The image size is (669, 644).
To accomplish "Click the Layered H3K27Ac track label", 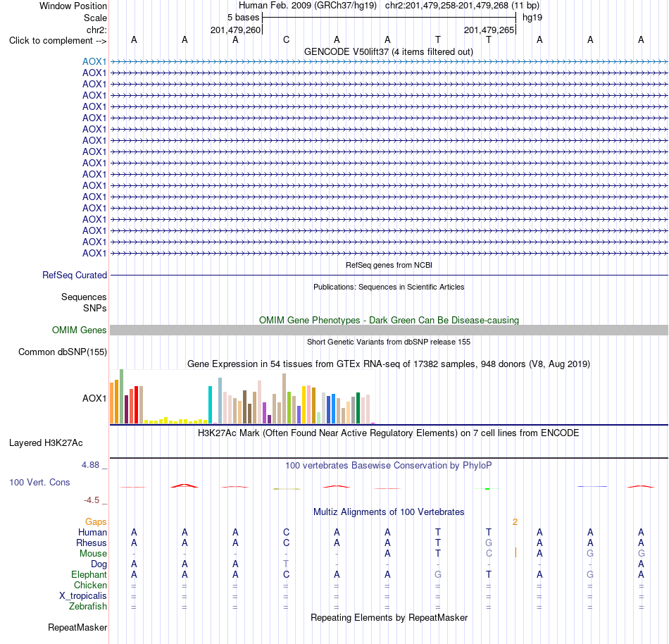I will pyautogui.click(x=46, y=443).
